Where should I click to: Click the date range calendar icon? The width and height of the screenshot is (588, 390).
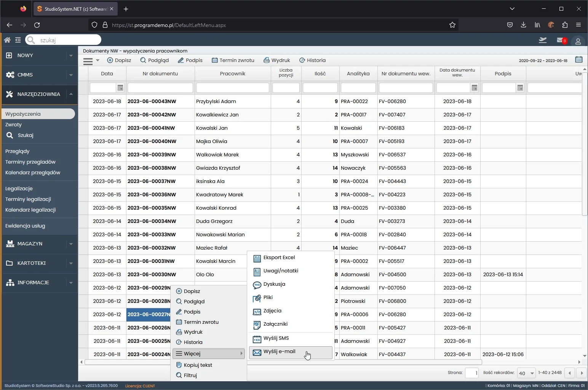578,60
